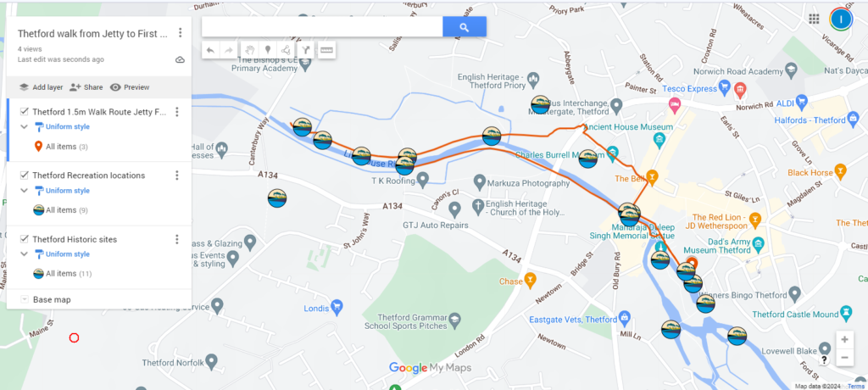Image resolution: width=868 pixels, height=390 pixels.
Task: Open map title options menu
Action: [180, 33]
